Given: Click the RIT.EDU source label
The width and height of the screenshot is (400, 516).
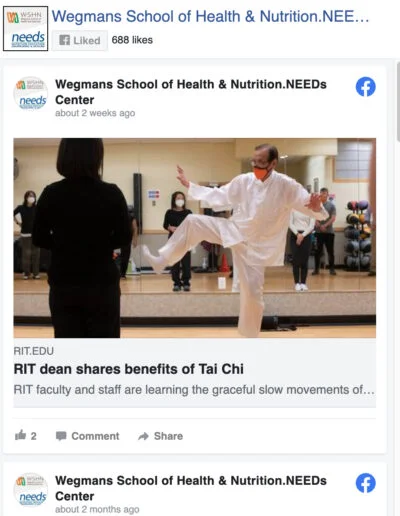Looking at the screenshot, I should (x=33, y=351).
